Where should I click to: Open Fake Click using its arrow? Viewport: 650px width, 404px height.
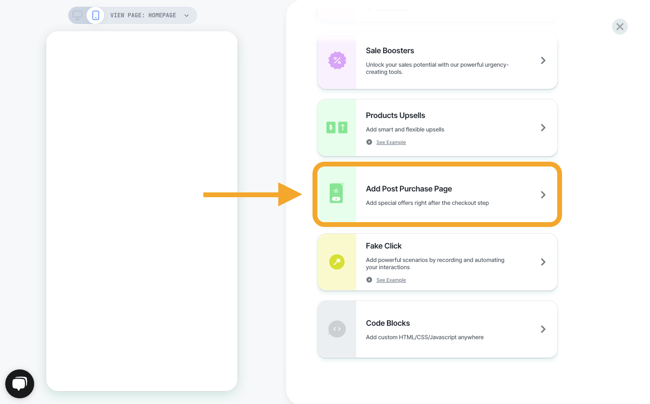click(543, 262)
